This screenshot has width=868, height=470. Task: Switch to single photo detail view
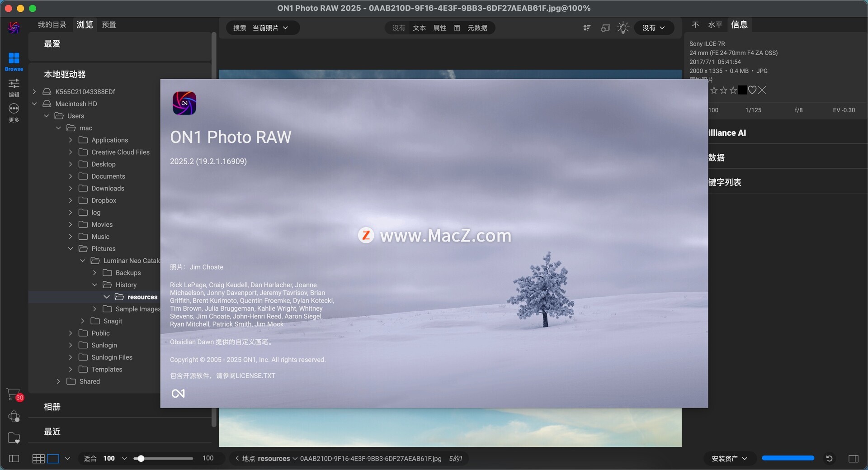53,459
